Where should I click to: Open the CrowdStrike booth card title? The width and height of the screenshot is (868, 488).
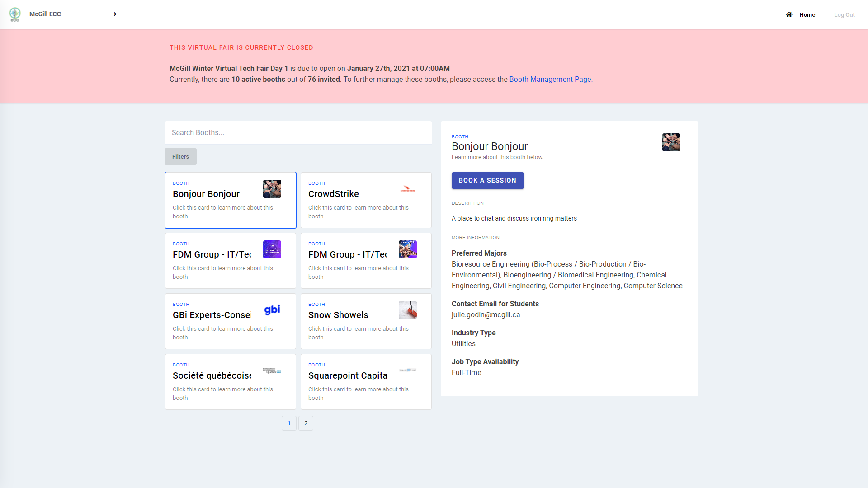(x=334, y=194)
